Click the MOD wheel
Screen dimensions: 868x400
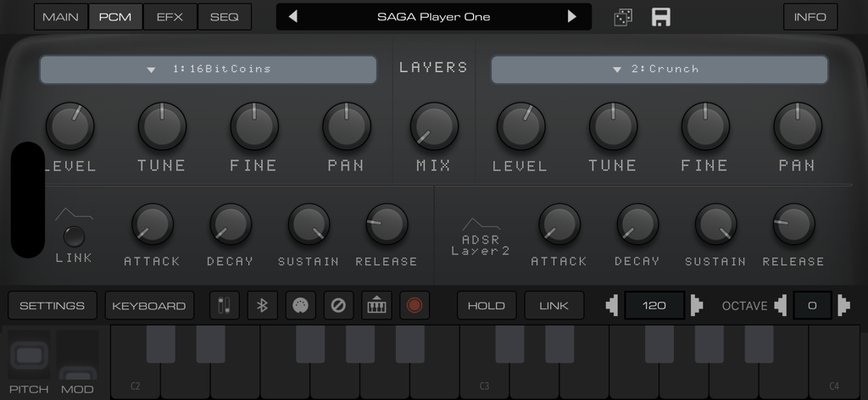(x=77, y=355)
